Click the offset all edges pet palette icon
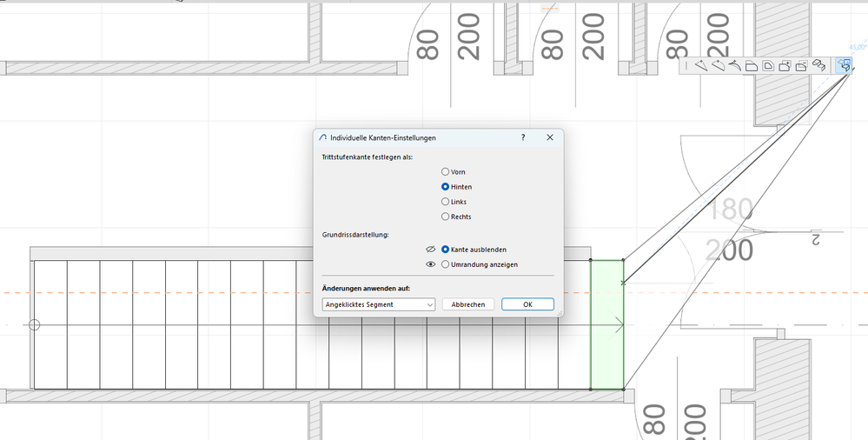The width and height of the screenshot is (868, 440). click(x=768, y=65)
